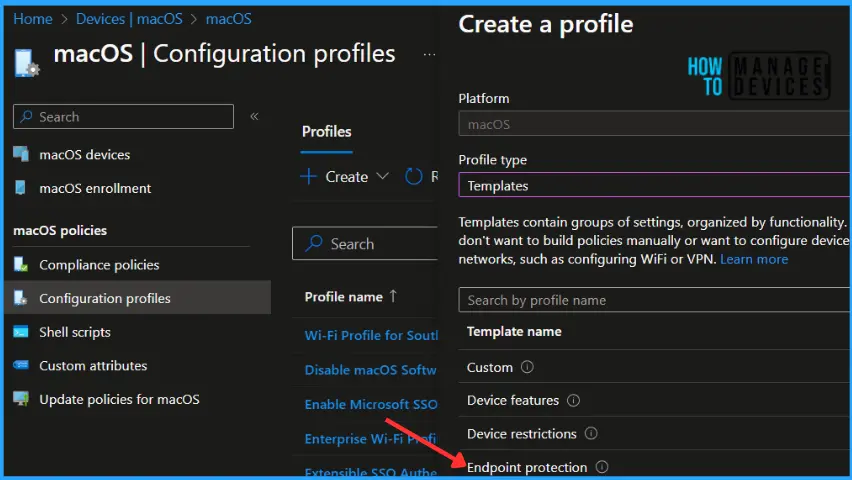Click the Custom attributes icon

click(x=21, y=365)
